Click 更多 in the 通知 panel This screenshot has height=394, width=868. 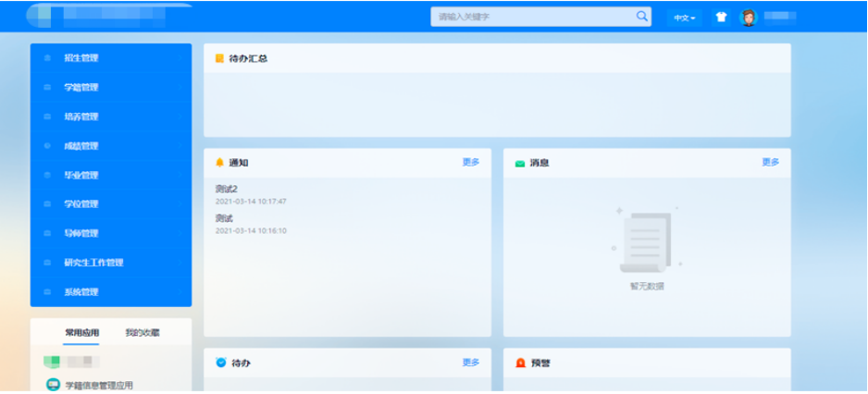(471, 162)
